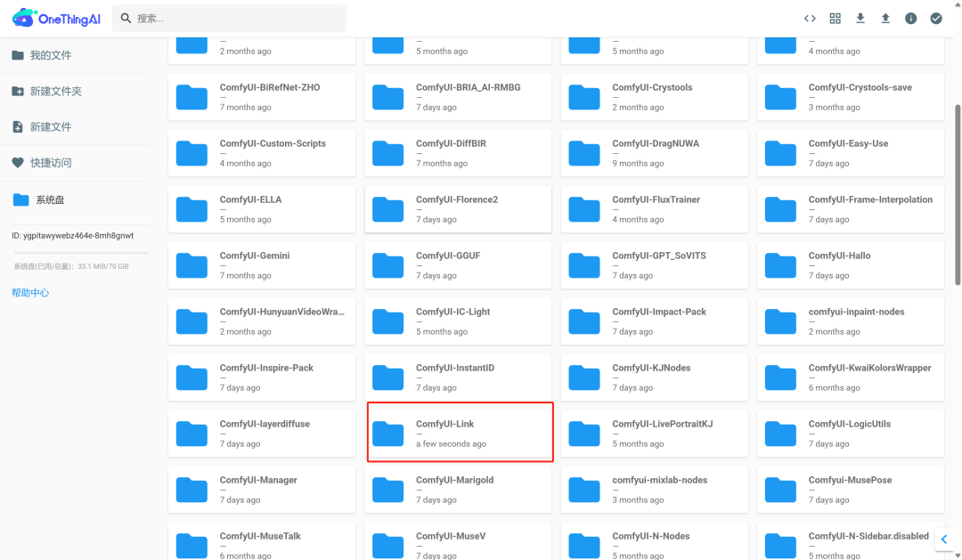Open the ComfyUI-Easy-Use folder icon
Image resolution: width=962 pixels, height=560 pixels.
780,153
